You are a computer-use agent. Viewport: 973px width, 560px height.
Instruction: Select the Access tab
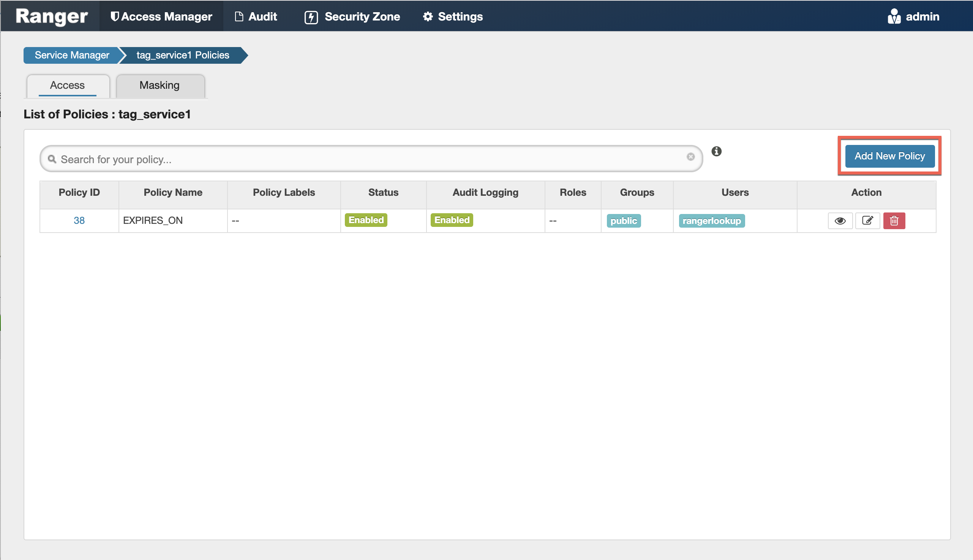pos(67,85)
